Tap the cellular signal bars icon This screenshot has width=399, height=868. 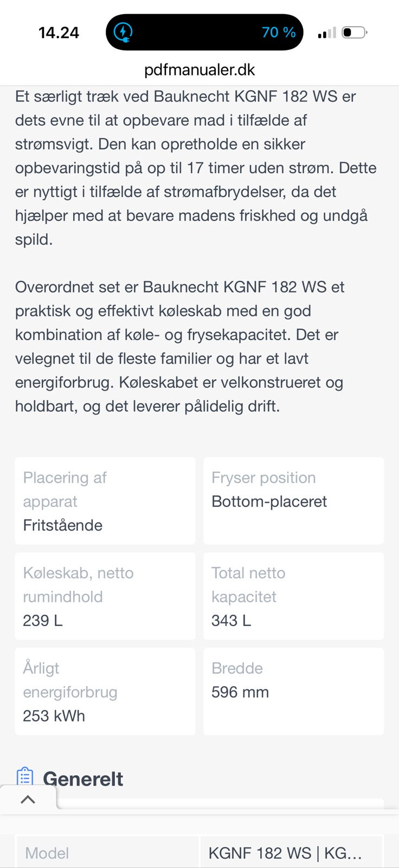(x=327, y=33)
